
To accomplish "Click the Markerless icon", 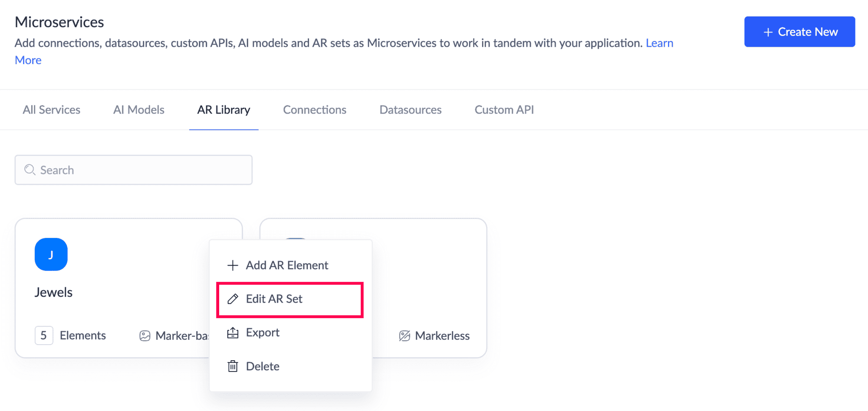I will tap(404, 336).
